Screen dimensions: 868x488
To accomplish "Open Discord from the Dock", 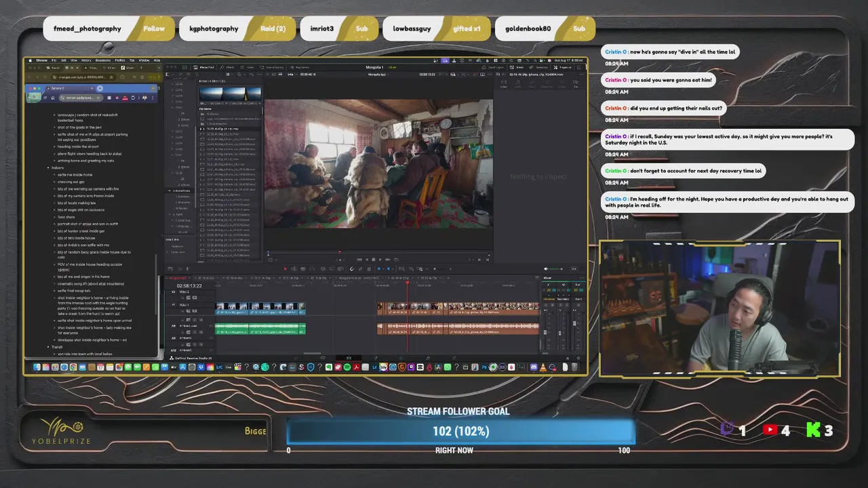I will 534,367.
